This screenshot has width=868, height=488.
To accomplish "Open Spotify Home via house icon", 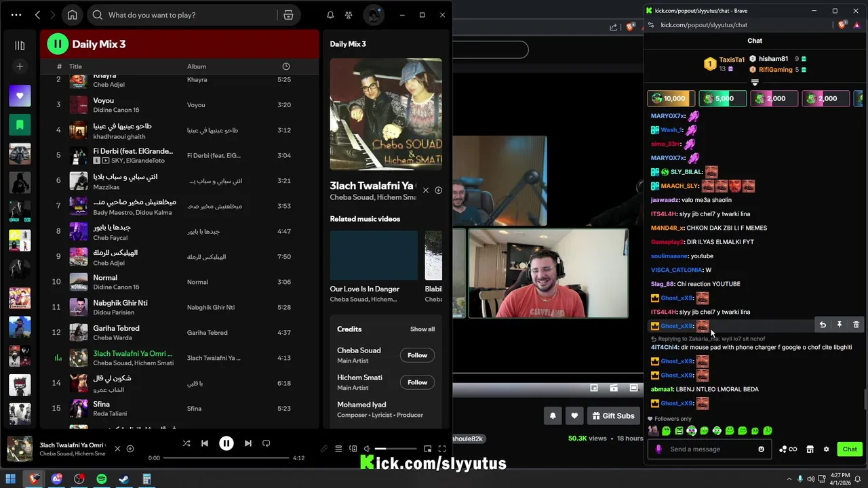I will tap(73, 15).
